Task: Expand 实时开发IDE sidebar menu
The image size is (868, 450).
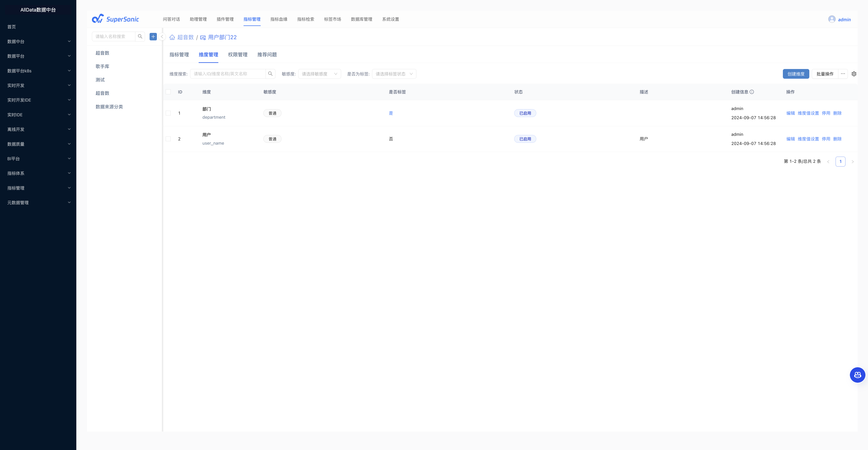Action: 38,100
